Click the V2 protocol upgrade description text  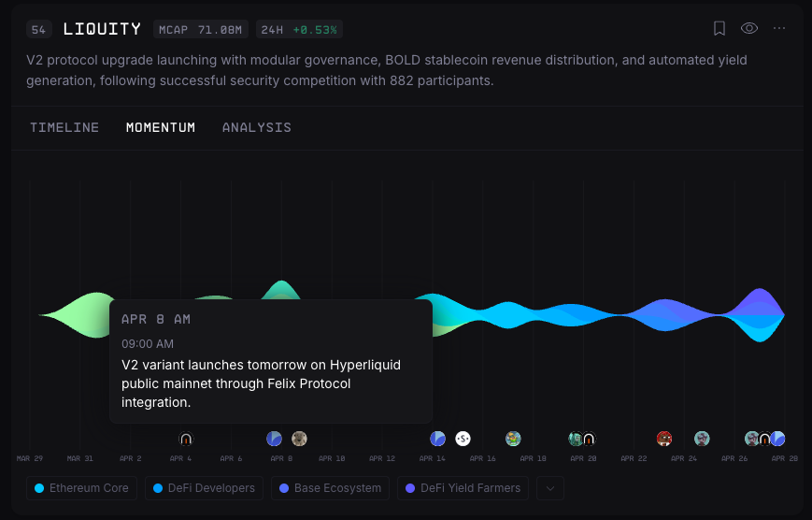pyautogui.click(x=386, y=70)
